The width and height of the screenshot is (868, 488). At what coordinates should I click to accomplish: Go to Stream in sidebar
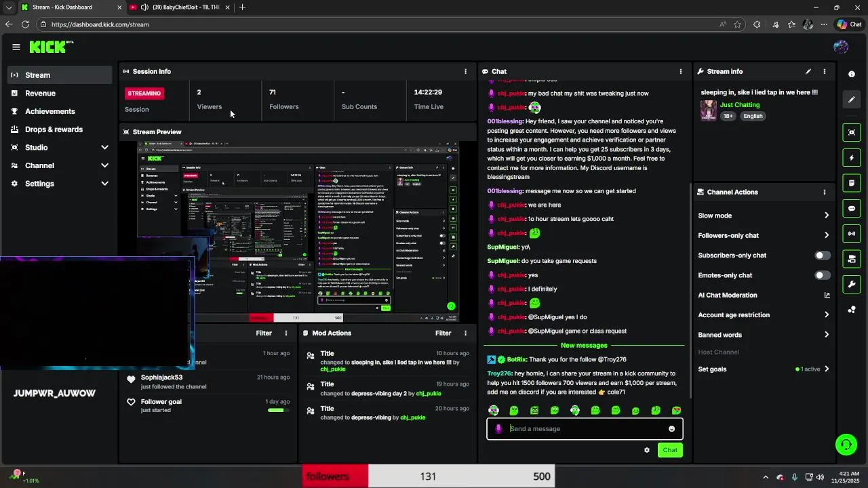[x=60, y=75]
